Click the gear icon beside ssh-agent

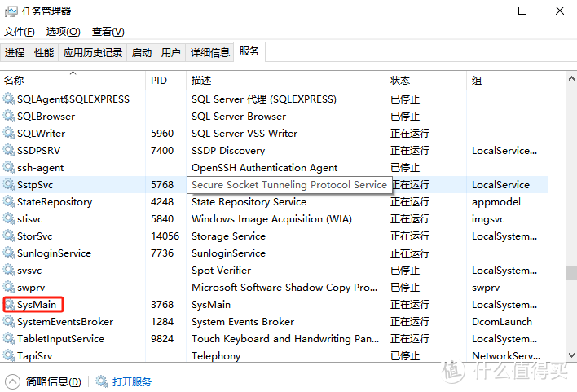(x=9, y=167)
